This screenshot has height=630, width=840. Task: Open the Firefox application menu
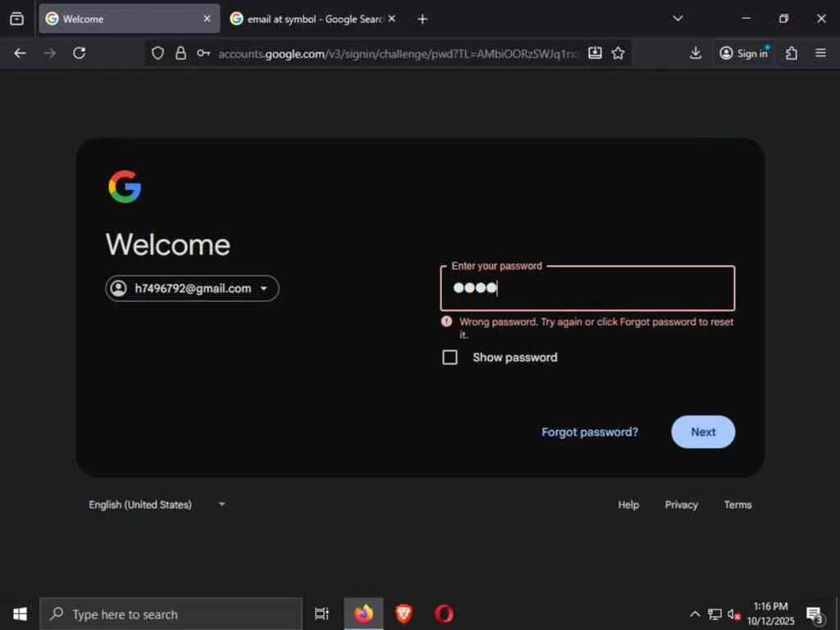tap(820, 53)
